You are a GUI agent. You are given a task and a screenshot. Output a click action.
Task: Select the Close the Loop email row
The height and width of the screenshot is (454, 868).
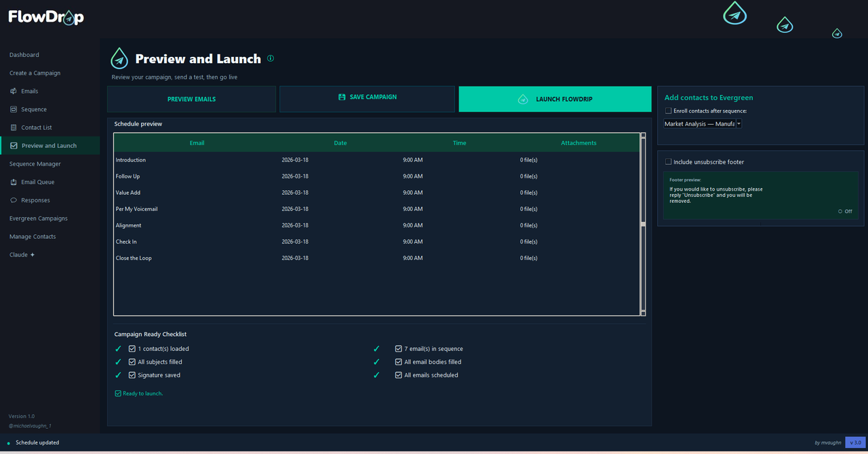pyautogui.click(x=376, y=258)
